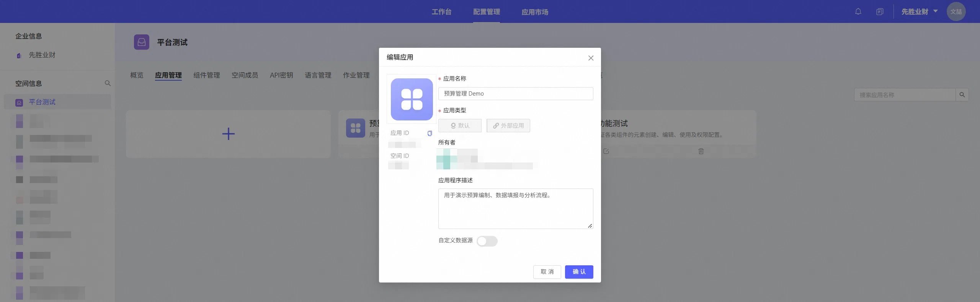The image size is (980, 302).
Task: Click the edit icon on the 功能测试 card
Action: pyautogui.click(x=606, y=151)
